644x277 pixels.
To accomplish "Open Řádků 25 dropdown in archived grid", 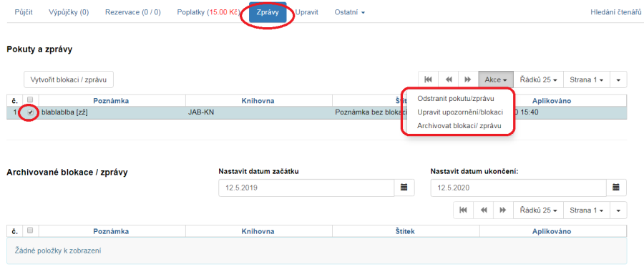I will [538, 210].
